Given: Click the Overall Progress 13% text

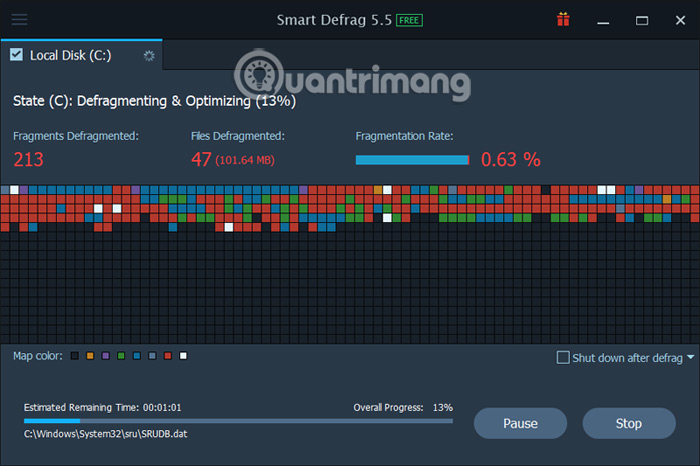Looking at the screenshot, I should [403, 408].
